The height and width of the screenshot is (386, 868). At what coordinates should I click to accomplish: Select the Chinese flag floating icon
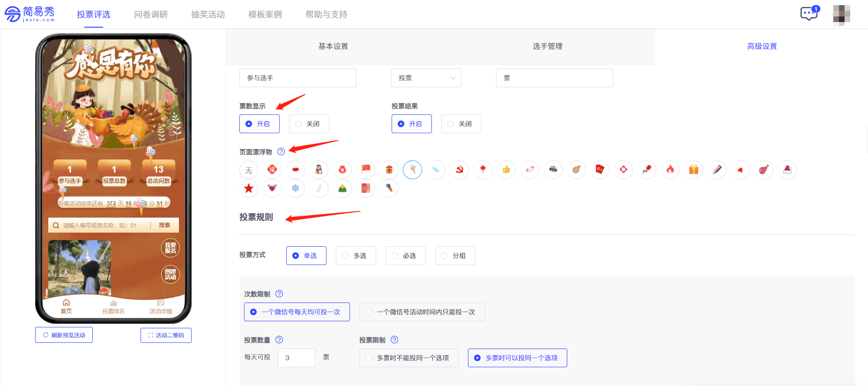[x=366, y=170]
